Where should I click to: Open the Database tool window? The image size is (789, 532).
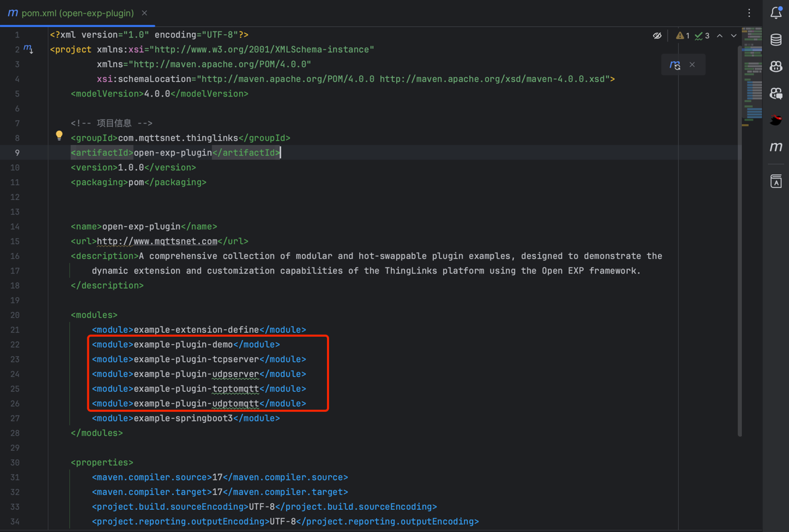coord(776,40)
